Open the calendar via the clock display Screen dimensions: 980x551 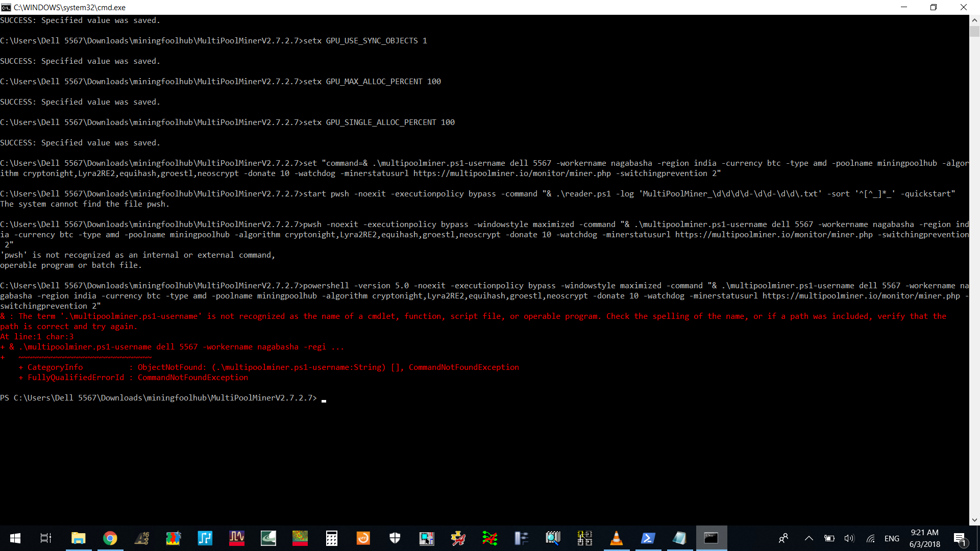(x=924, y=538)
